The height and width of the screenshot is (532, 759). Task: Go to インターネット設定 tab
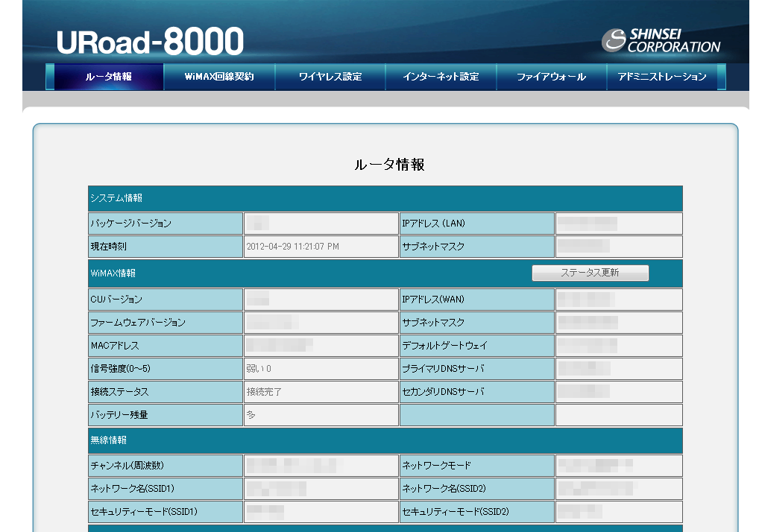pyautogui.click(x=441, y=77)
